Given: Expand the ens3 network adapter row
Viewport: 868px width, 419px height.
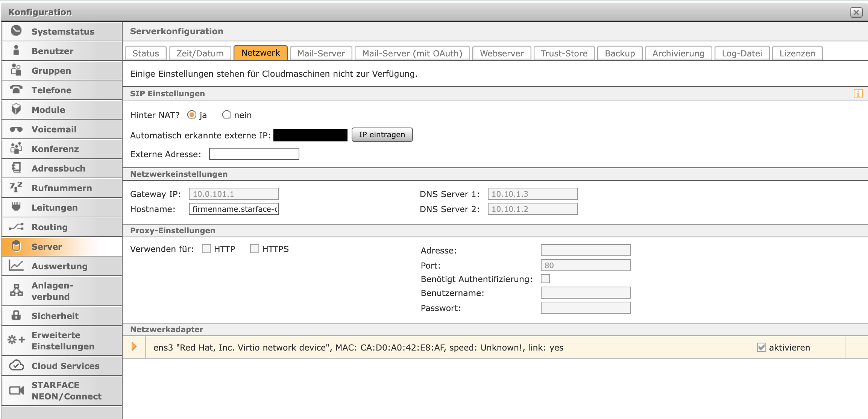Looking at the screenshot, I should click(x=134, y=347).
